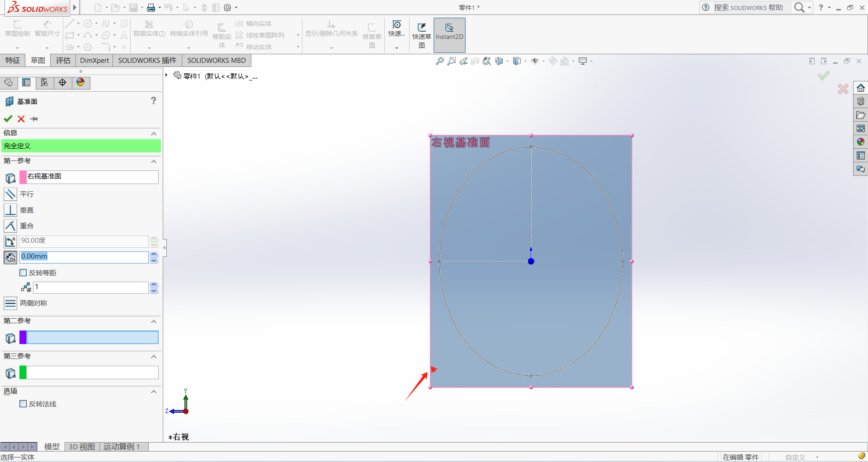Open the FeatureManager design tree tab

pos(9,82)
